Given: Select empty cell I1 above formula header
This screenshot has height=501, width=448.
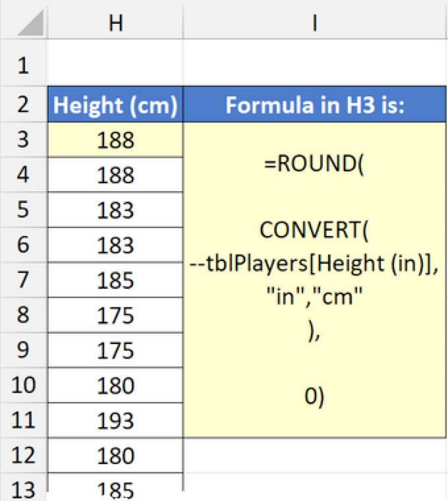Looking at the screenshot, I should pyautogui.click(x=315, y=65).
